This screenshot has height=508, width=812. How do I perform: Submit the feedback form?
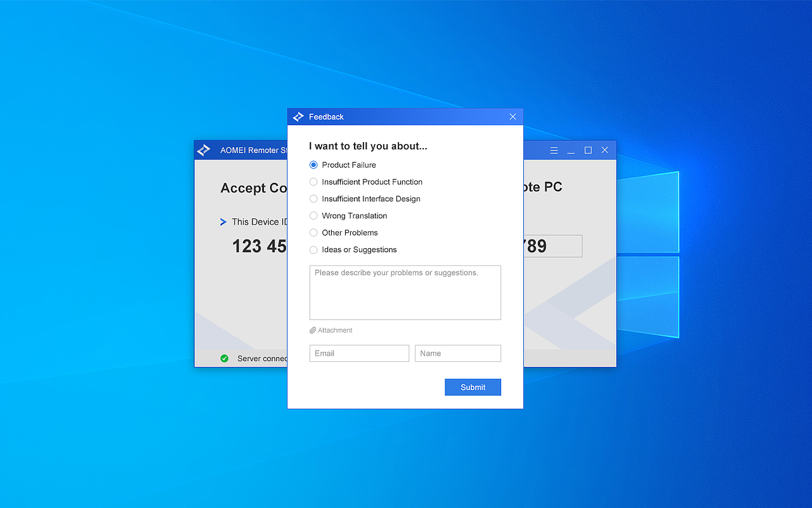473,387
